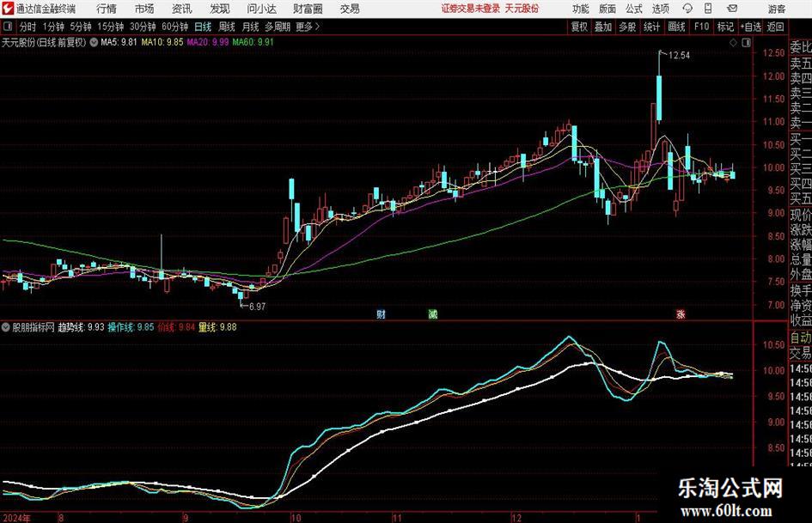Expand the 更多 periods chevron

click(x=308, y=27)
